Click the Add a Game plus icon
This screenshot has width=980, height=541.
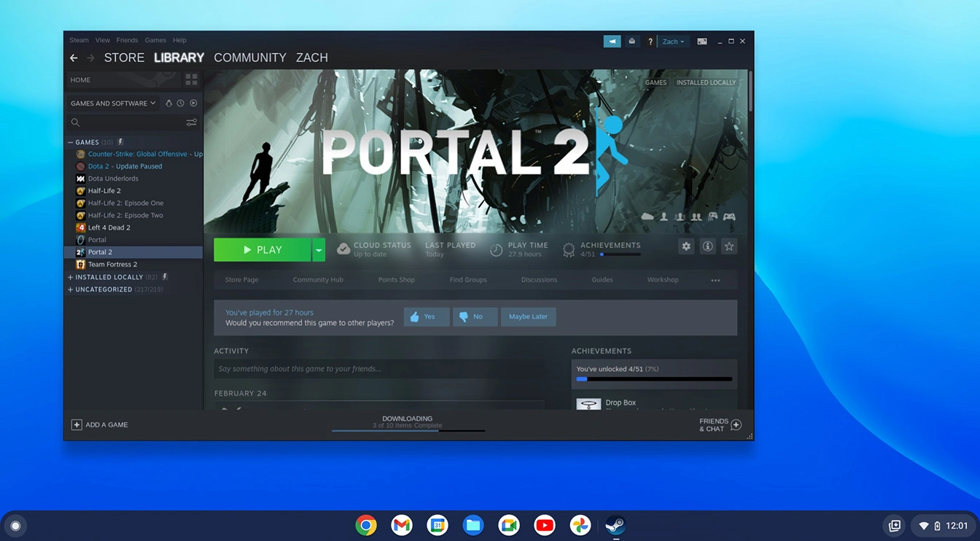[77, 424]
